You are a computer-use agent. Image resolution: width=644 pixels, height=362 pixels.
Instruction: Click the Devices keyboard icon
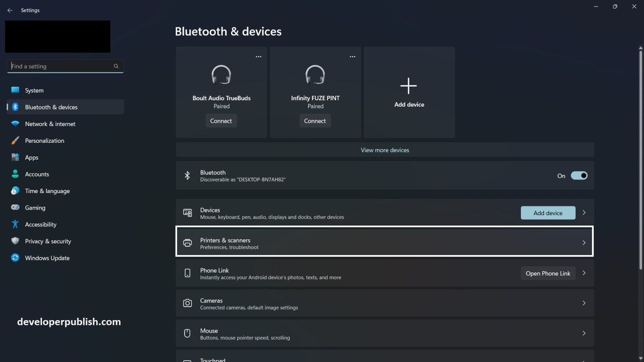pyautogui.click(x=188, y=213)
